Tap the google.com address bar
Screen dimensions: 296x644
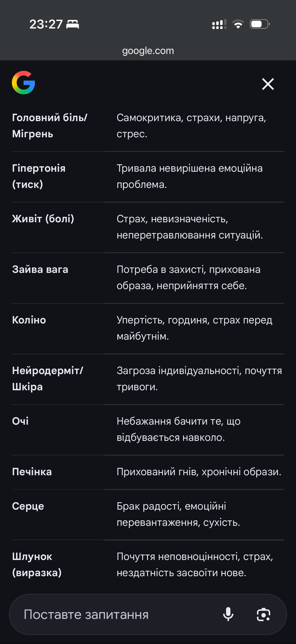click(x=148, y=51)
